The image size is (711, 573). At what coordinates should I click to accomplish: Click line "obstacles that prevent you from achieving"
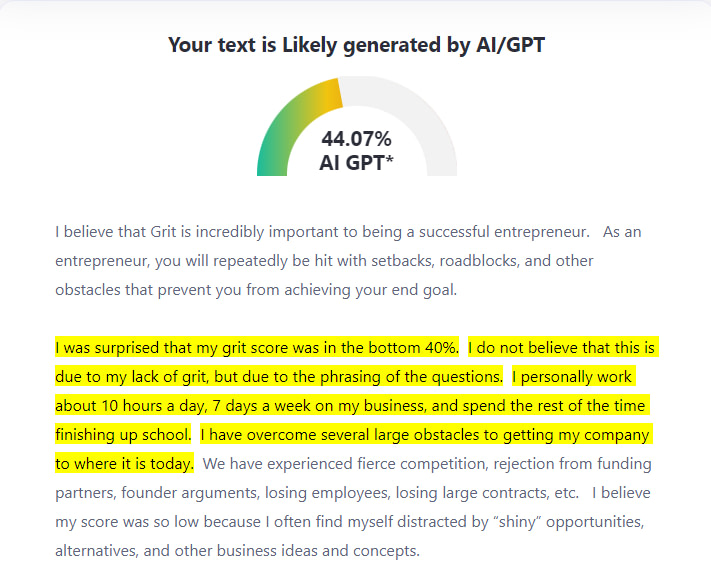pyautogui.click(x=256, y=290)
